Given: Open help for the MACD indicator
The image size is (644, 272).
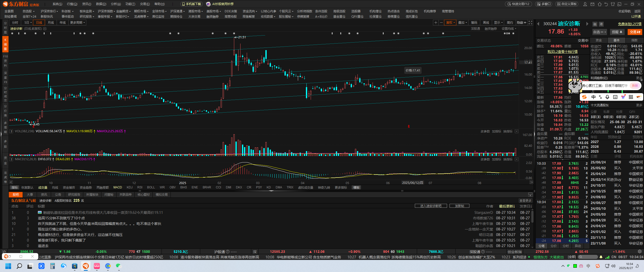Looking at the screenshot, I should point(11,159).
